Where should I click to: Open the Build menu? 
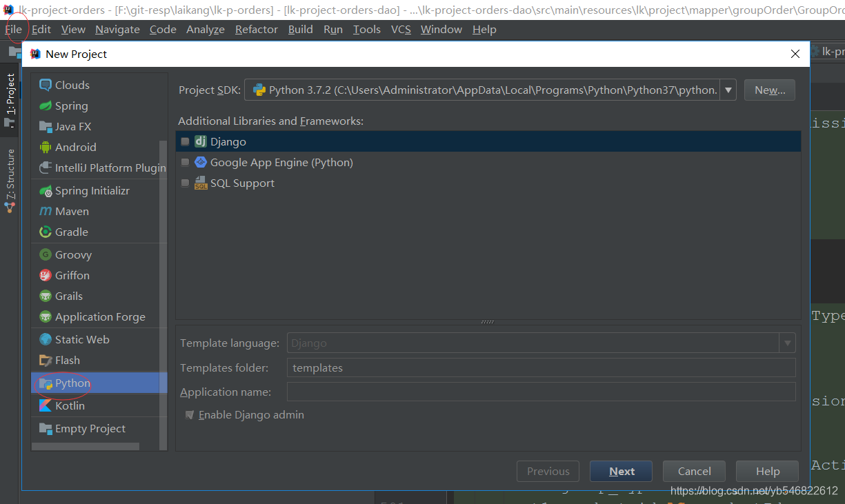[x=301, y=30]
